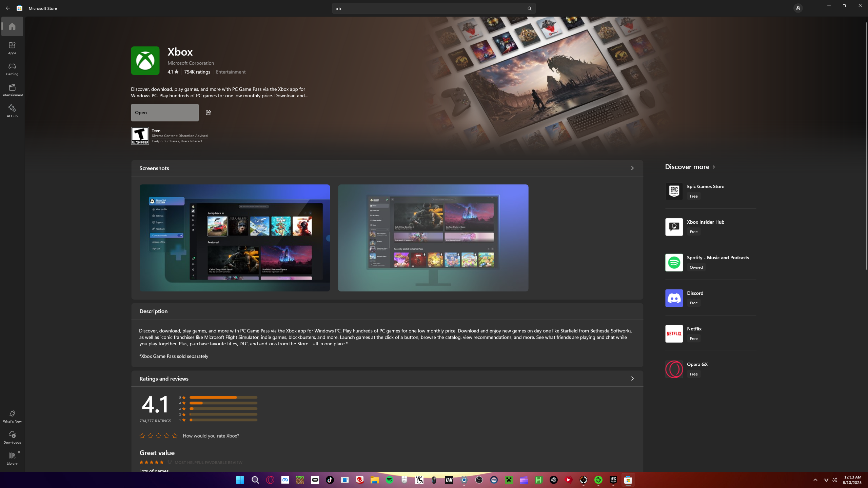Open AI Hub in sidebar
Screen dimensions: 868x488
(x=12, y=111)
